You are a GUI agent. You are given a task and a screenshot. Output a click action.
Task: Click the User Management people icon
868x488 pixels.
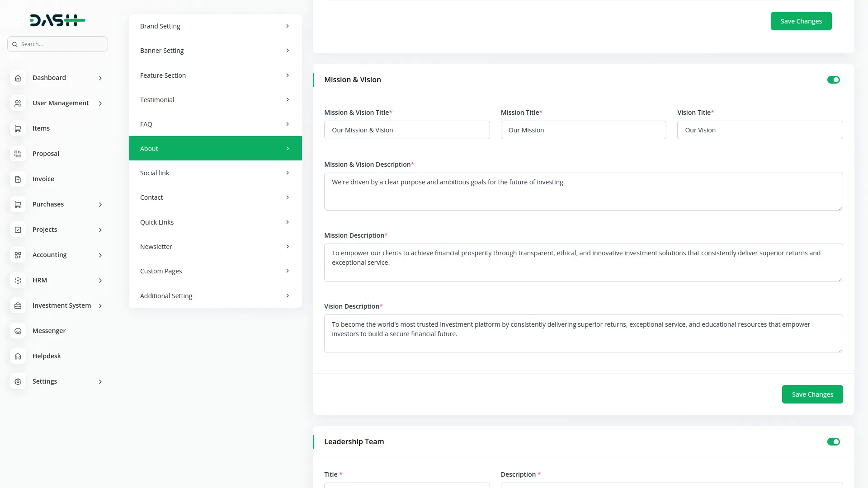18,103
